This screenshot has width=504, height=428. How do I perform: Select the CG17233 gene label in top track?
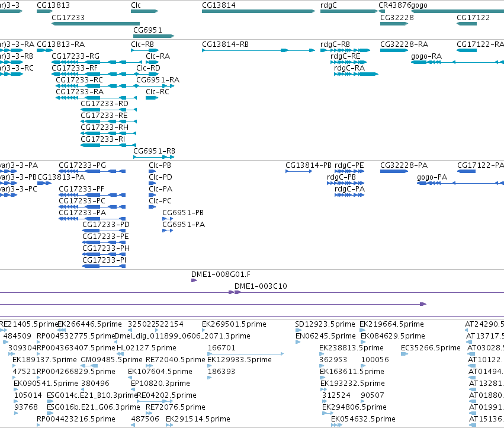tap(68, 17)
